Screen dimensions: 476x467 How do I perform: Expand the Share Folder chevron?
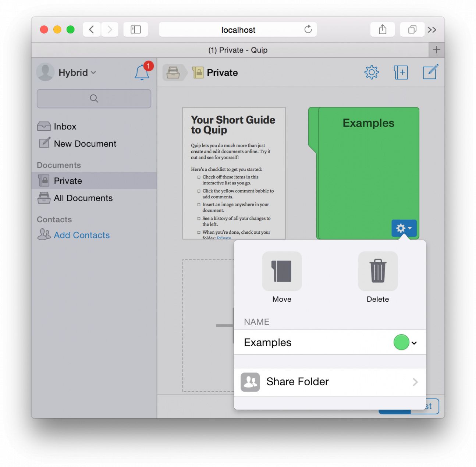pyautogui.click(x=415, y=382)
